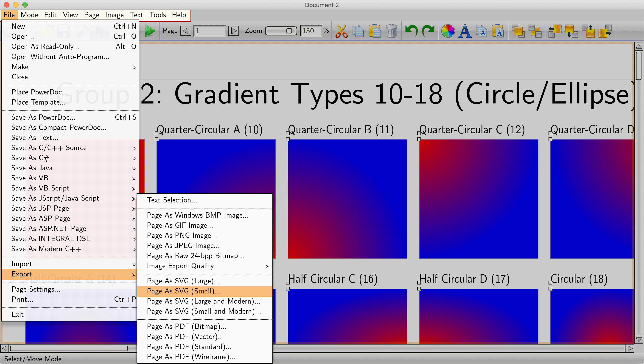Click the Half-Circular D (17) label

pos(464,279)
